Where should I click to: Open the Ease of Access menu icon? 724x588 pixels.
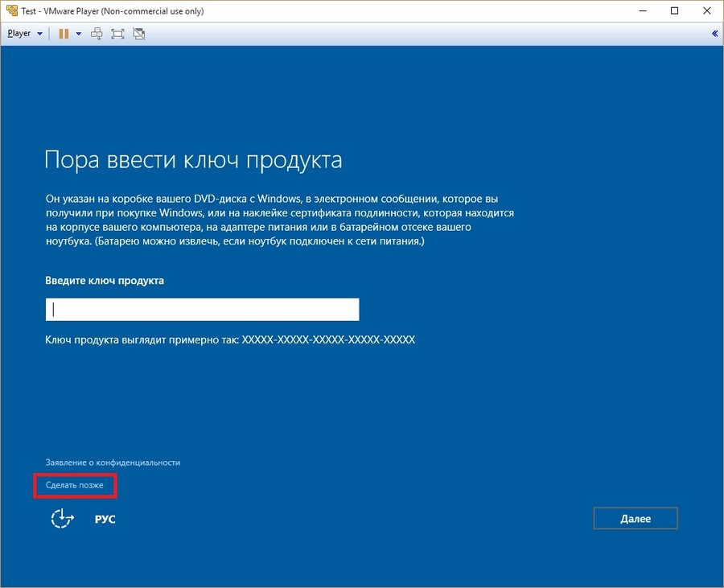coord(61,519)
